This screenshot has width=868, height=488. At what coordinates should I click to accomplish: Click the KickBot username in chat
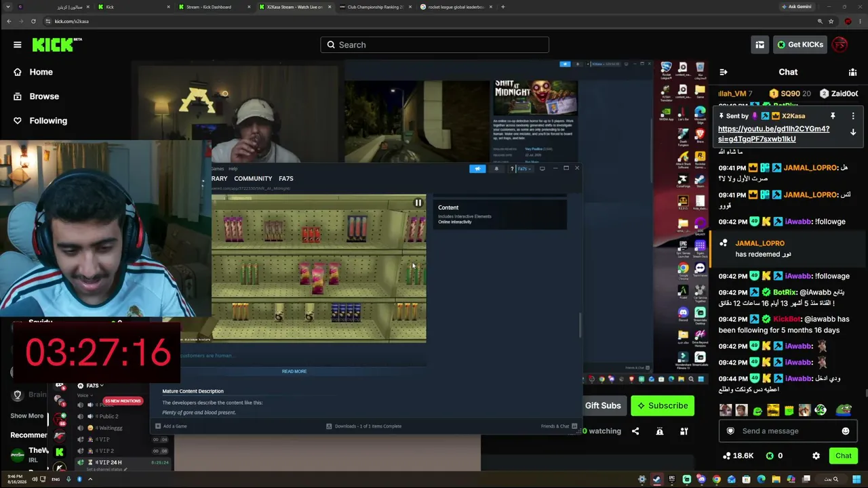787,319
